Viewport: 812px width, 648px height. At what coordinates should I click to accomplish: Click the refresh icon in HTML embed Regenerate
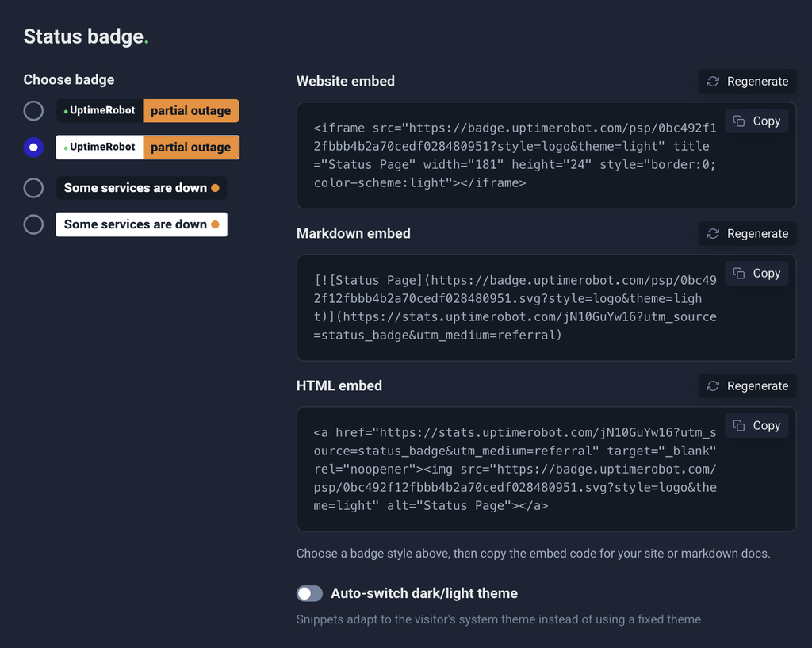click(x=713, y=386)
